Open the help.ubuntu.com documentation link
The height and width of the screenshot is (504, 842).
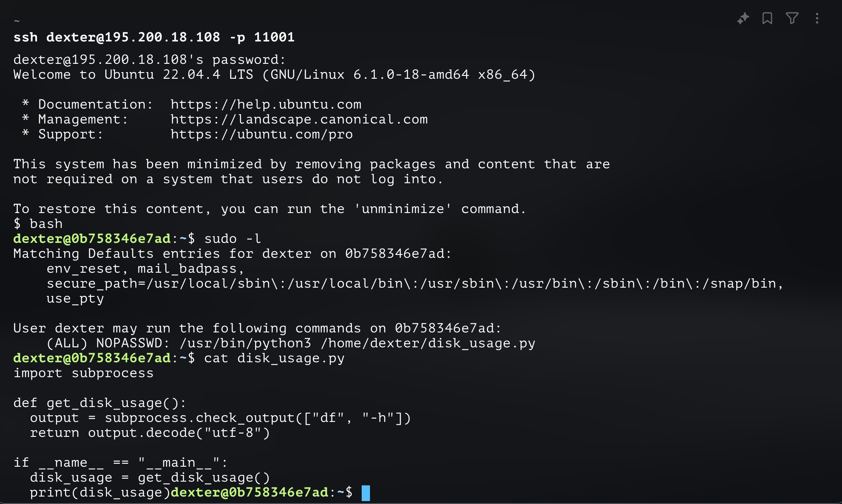click(x=266, y=104)
